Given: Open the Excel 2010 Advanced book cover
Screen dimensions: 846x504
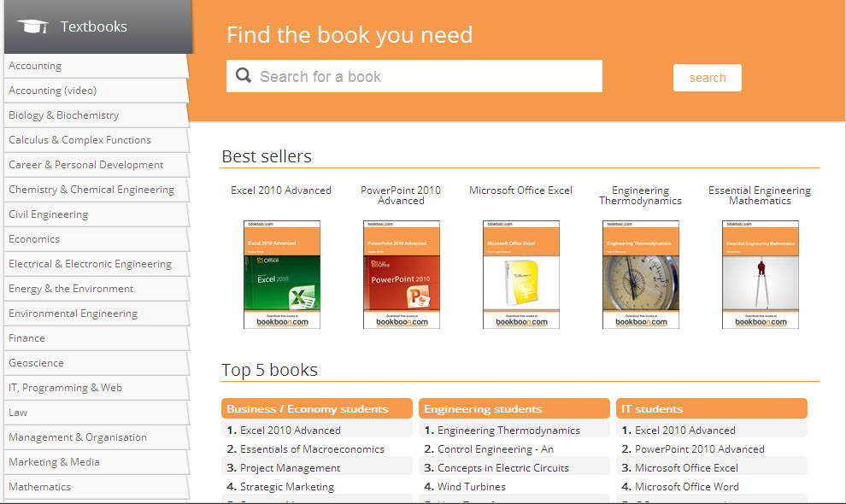Looking at the screenshot, I should click(282, 274).
